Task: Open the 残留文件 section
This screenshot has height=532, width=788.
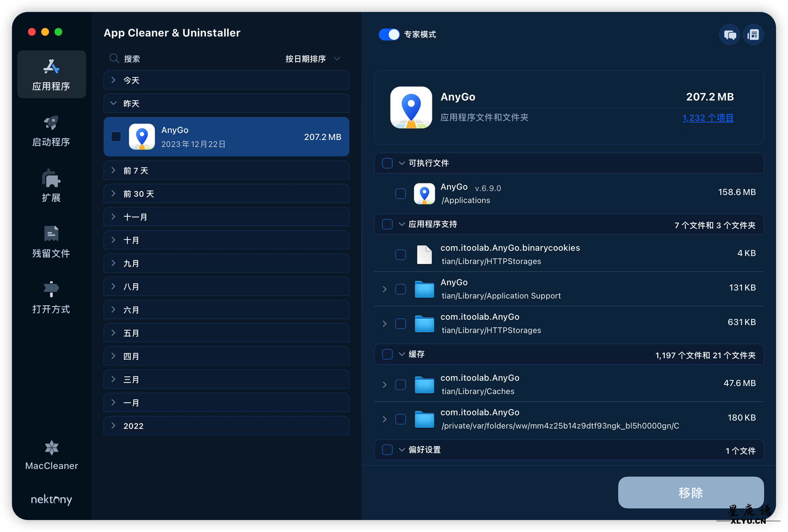Action: [51, 242]
